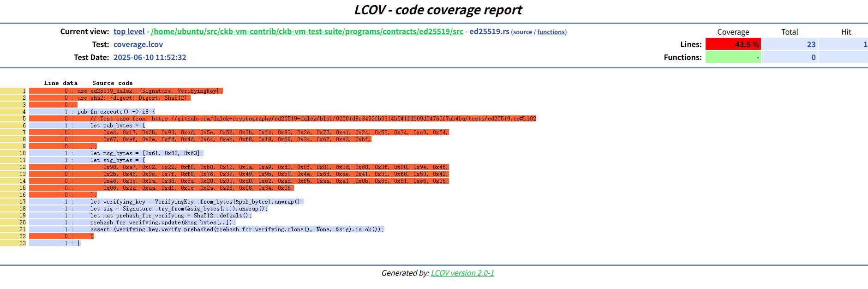Viewport: 868px width, 289px height.
Task: Click the 'source' view label
Action: [x=522, y=32]
